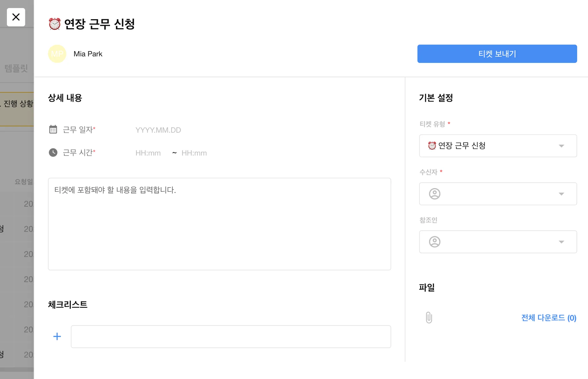The image size is (588, 379).
Task: Set the end time HH:mm field
Action: tap(194, 153)
